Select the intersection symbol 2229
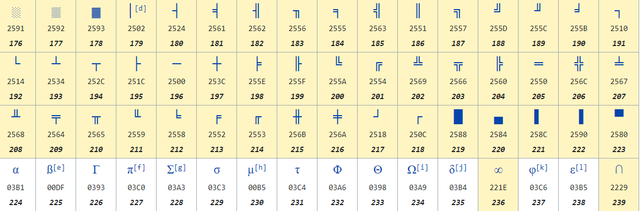This screenshot has height=211, width=644. [x=619, y=170]
